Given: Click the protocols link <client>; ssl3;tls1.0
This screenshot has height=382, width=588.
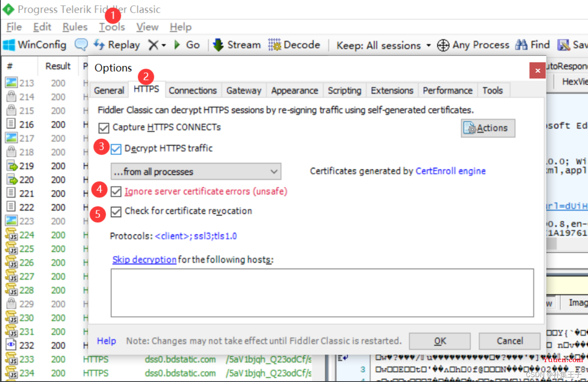Looking at the screenshot, I should [x=196, y=236].
